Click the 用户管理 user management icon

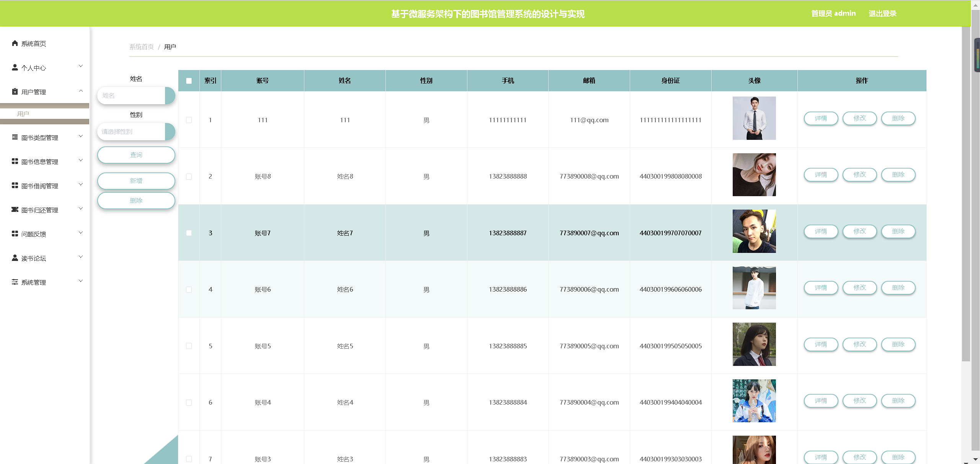(x=15, y=92)
